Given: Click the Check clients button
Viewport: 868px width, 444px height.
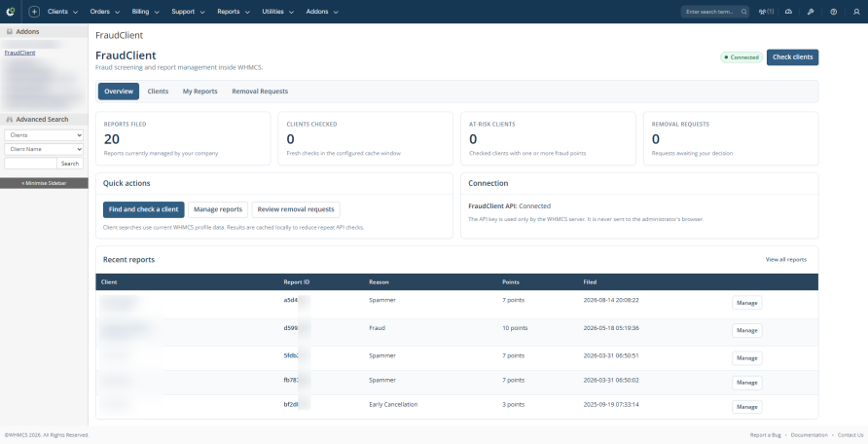Looking at the screenshot, I should [x=792, y=57].
